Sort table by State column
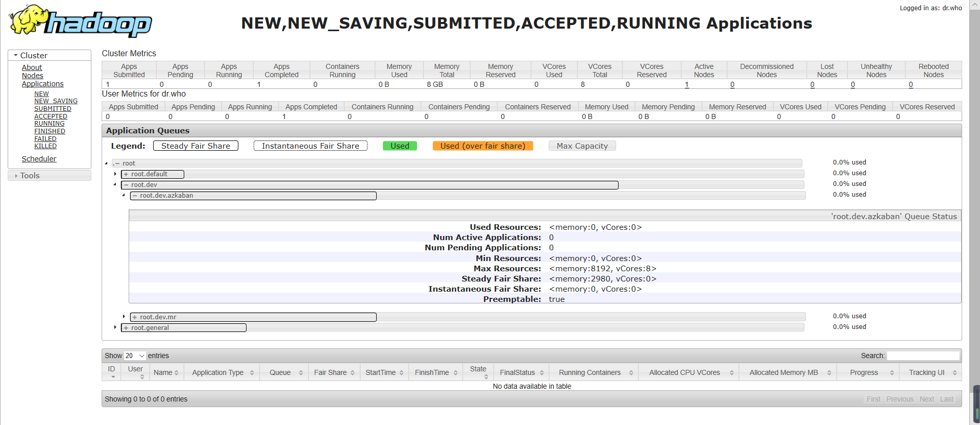 pos(478,372)
